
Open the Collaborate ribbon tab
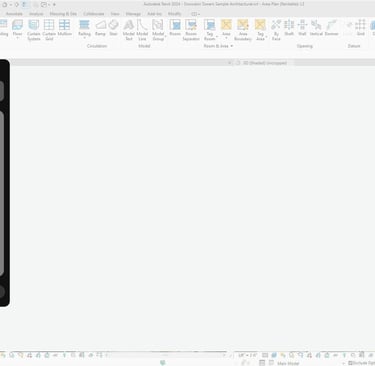tap(94, 14)
